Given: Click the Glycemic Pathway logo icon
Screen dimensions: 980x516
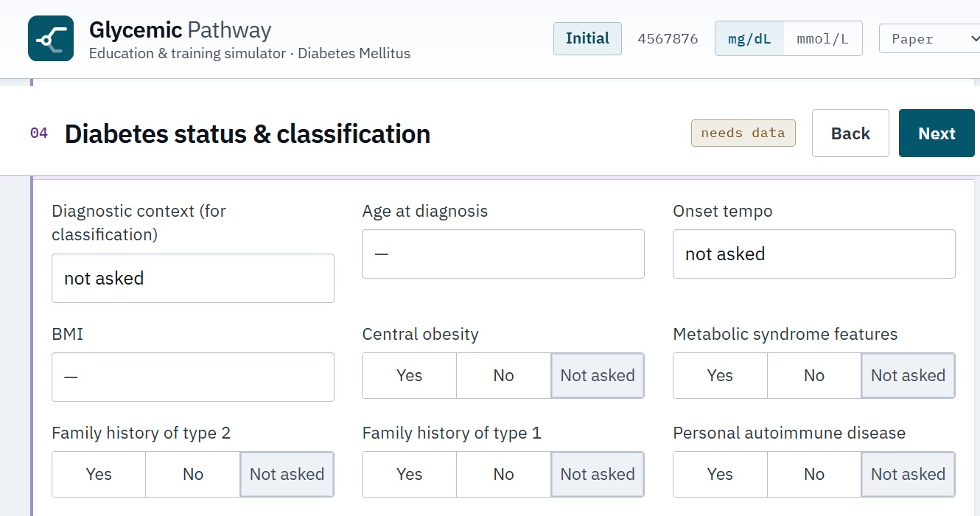Looking at the screenshot, I should click(51, 38).
